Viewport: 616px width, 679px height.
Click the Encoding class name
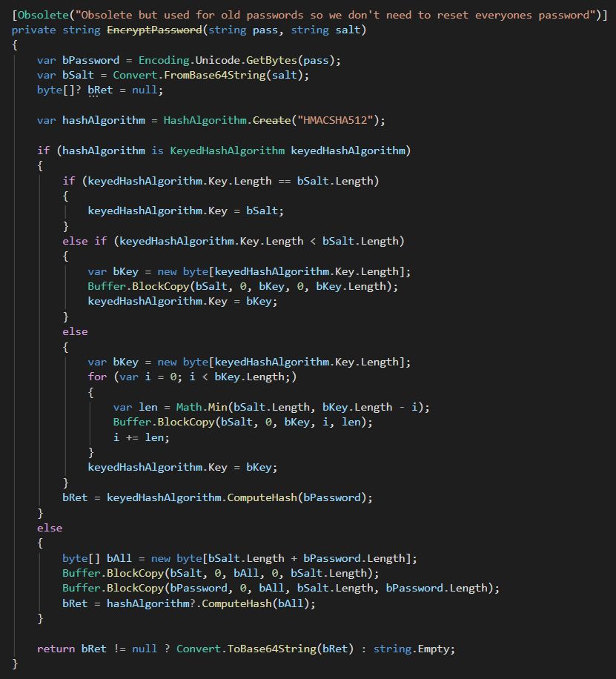click(x=164, y=60)
